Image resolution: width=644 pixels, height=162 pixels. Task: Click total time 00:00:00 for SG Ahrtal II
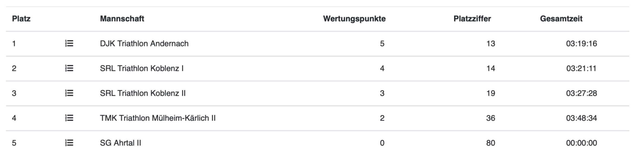582,143
